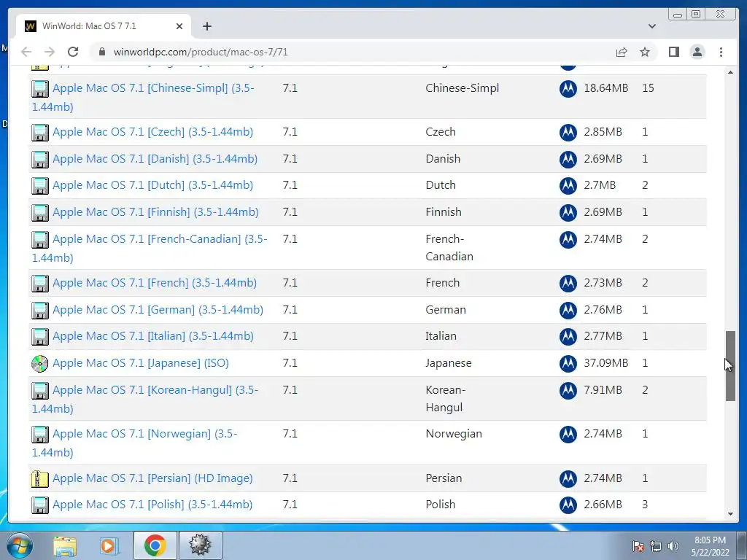Open the Mac OS 7.1 German download
Viewport: 747px width, 560px height.
[x=158, y=309]
